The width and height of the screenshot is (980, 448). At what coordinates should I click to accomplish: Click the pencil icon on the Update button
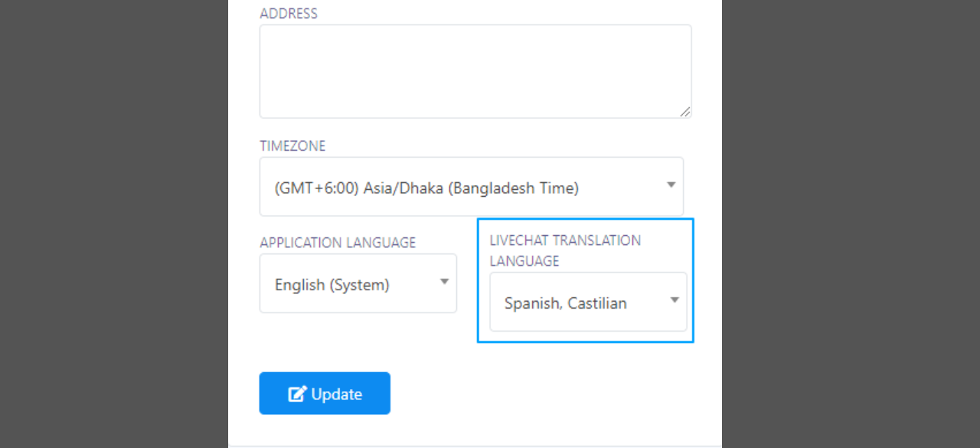point(297,394)
